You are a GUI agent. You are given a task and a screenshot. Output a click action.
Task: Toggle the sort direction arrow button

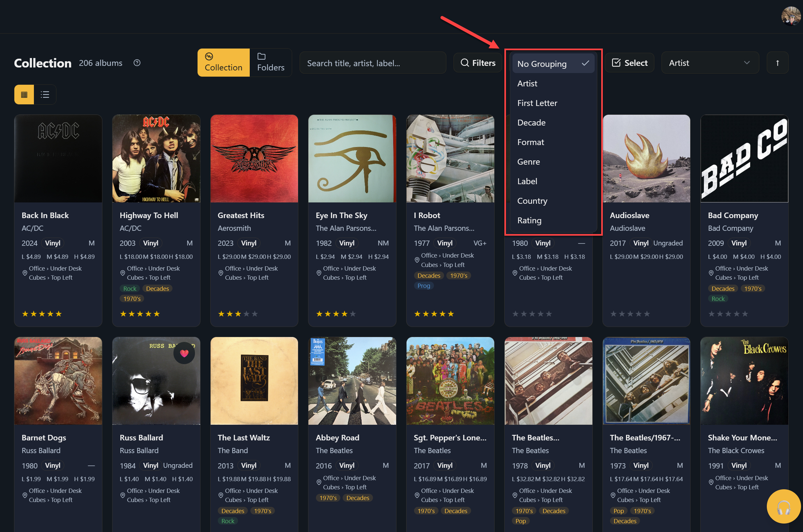777,63
